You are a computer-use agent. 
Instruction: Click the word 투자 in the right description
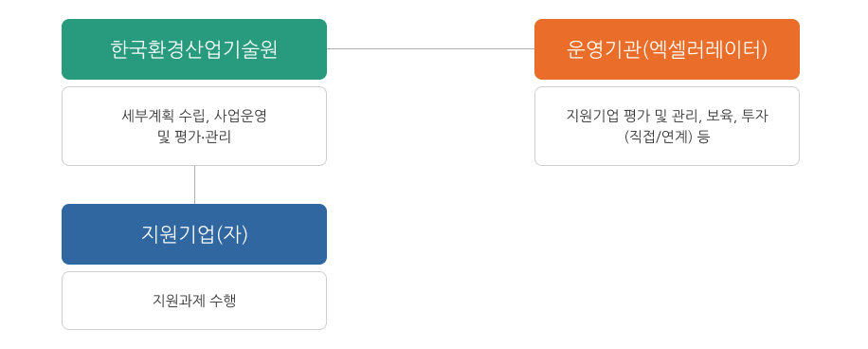757,117
